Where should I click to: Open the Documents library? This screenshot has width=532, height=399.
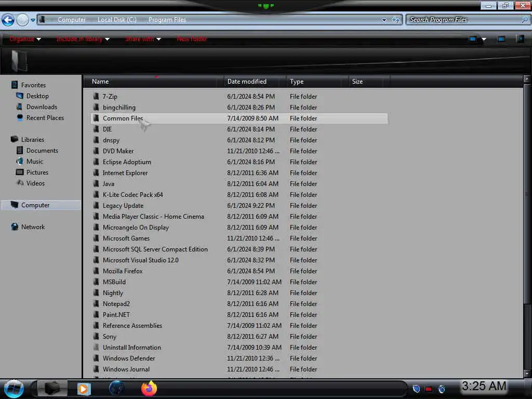42,150
